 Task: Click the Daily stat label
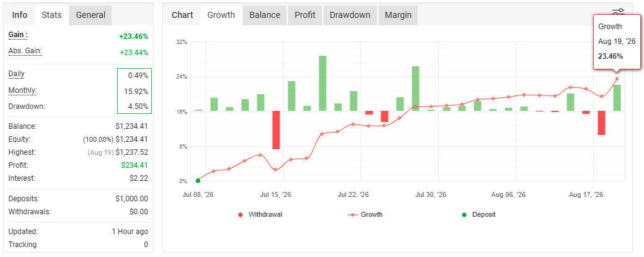click(17, 74)
